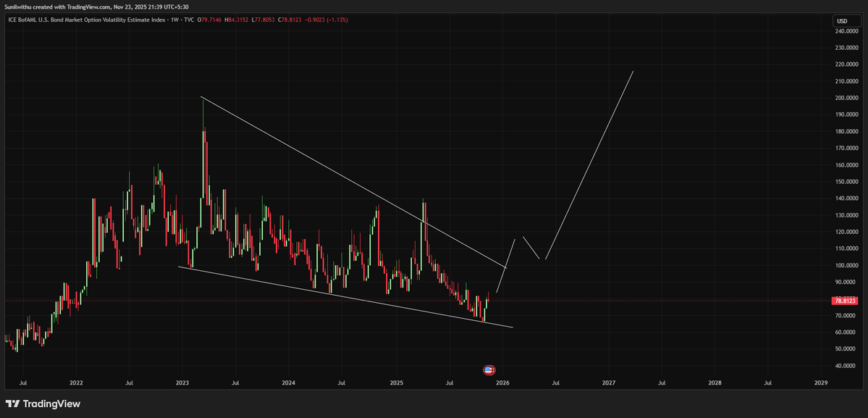The image size is (868, 418).
Task: Click the 2026 label on time axis
Action: 502,383
